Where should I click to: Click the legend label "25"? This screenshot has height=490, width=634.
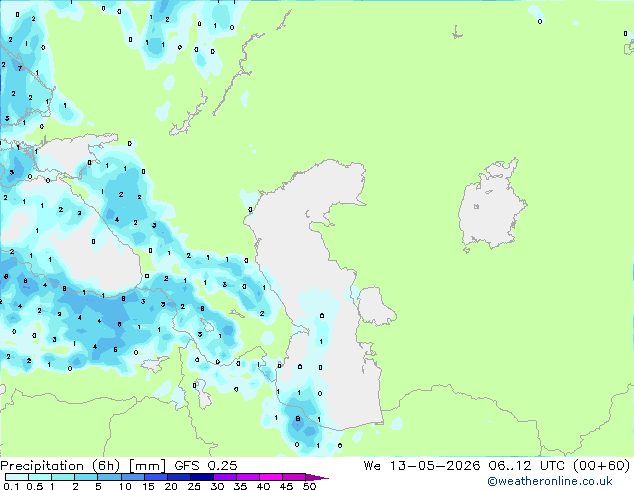(194, 486)
